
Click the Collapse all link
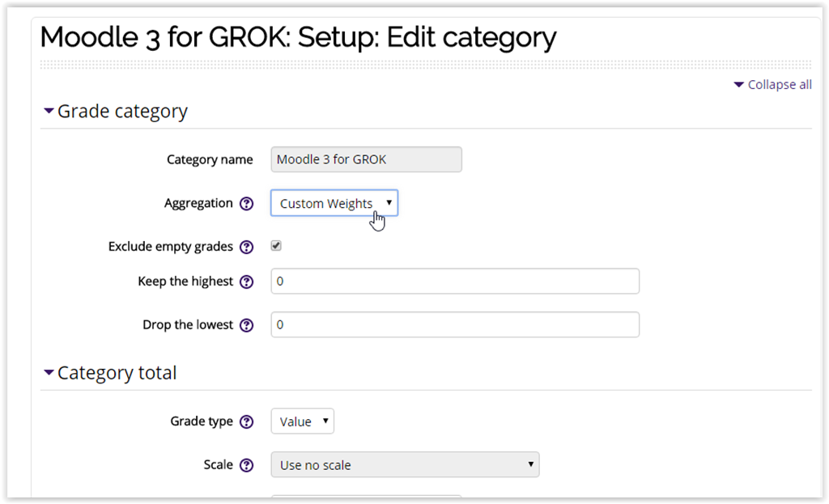pos(773,84)
